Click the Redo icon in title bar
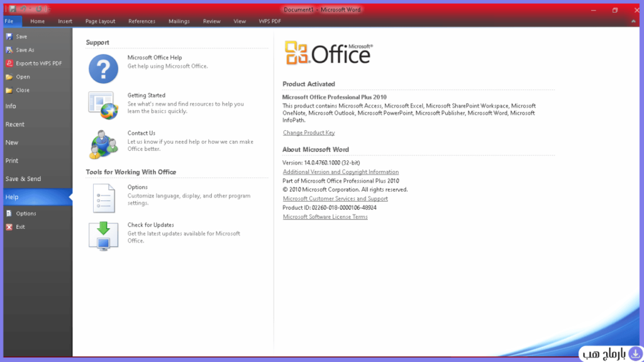Viewport: 644px width, 362px height. (x=39, y=9)
